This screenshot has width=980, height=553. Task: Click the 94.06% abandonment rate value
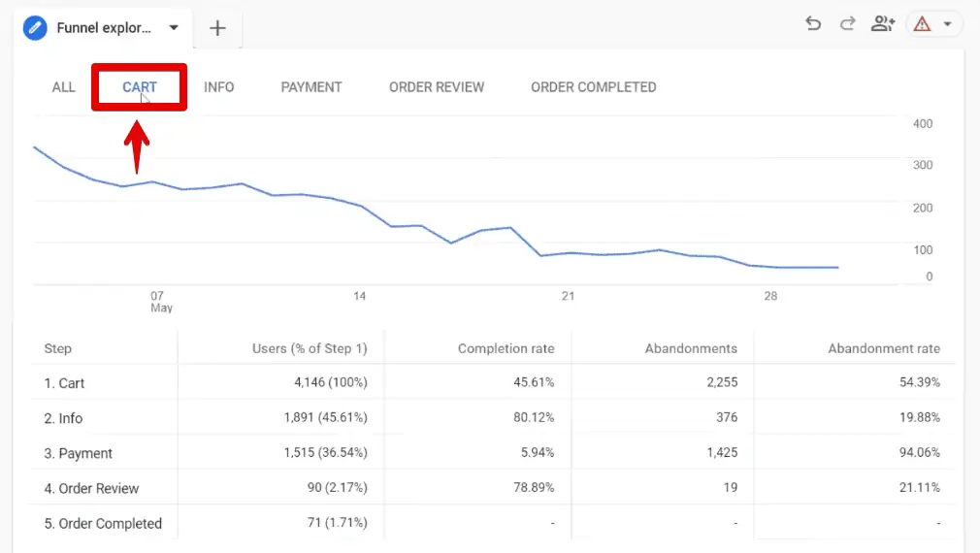tap(920, 452)
